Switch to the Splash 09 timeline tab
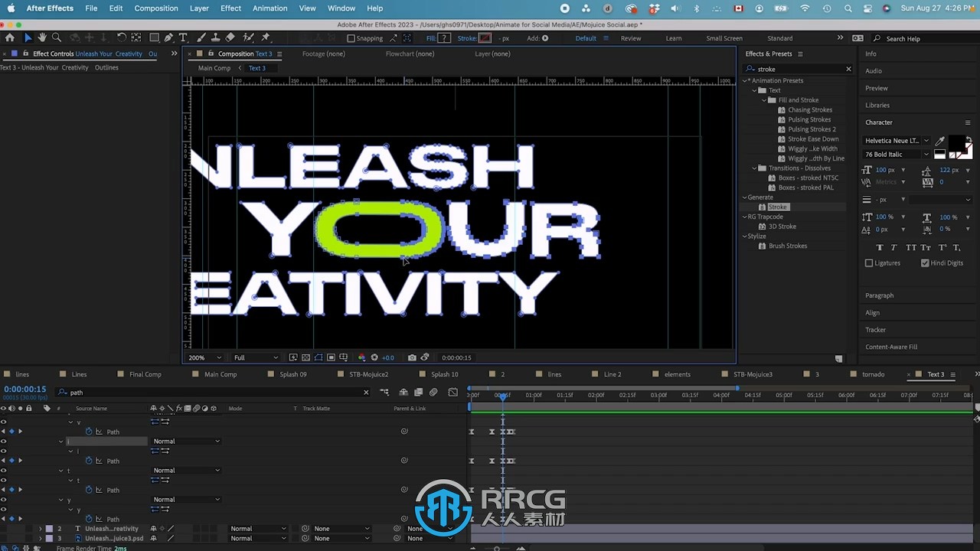The height and width of the screenshot is (551, 980). pyautogui.click(x=293, y=374)
